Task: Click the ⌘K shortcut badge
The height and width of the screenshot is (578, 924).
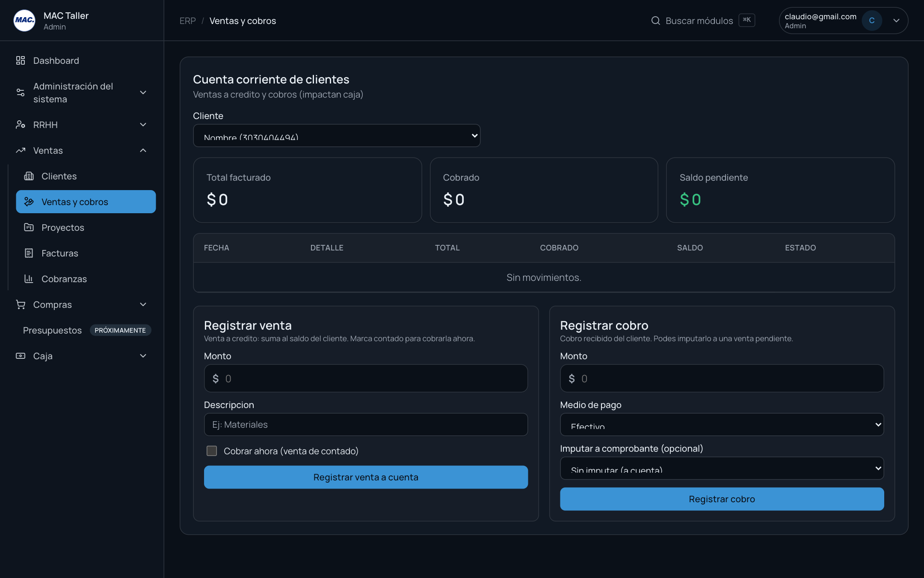Action: click(746, 20)
